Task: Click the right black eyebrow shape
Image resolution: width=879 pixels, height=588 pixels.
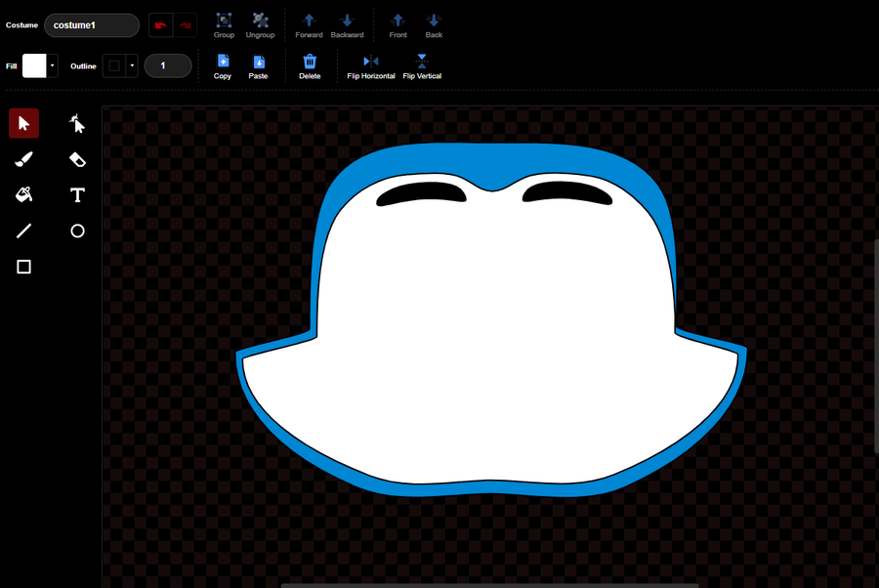Action: click(567, 192)
